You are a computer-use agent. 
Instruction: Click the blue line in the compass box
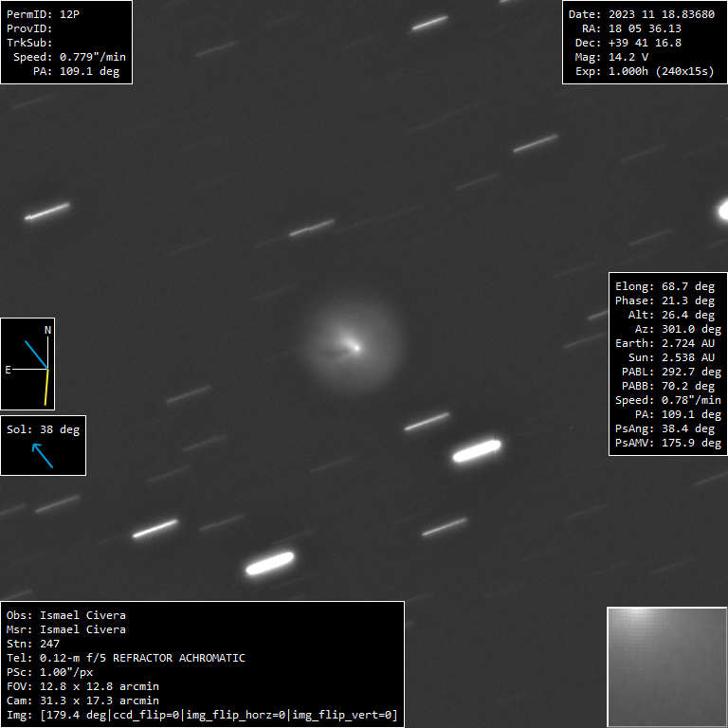click(36, 355)
